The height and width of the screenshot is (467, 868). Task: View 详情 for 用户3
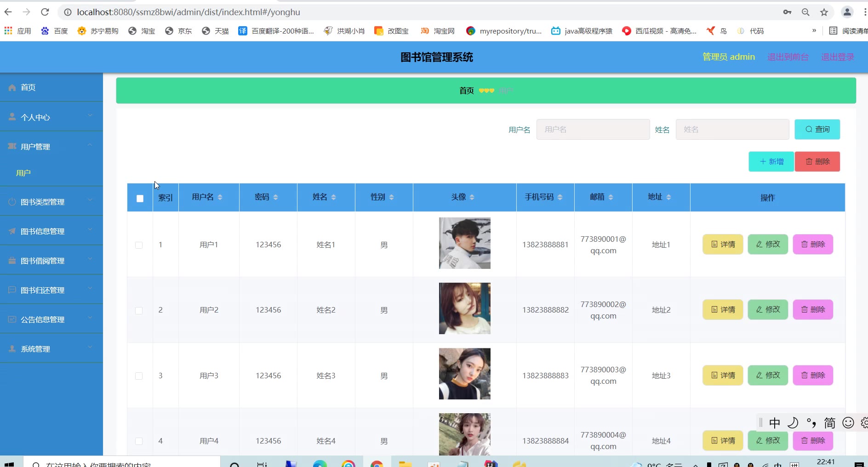coord(723,375)
